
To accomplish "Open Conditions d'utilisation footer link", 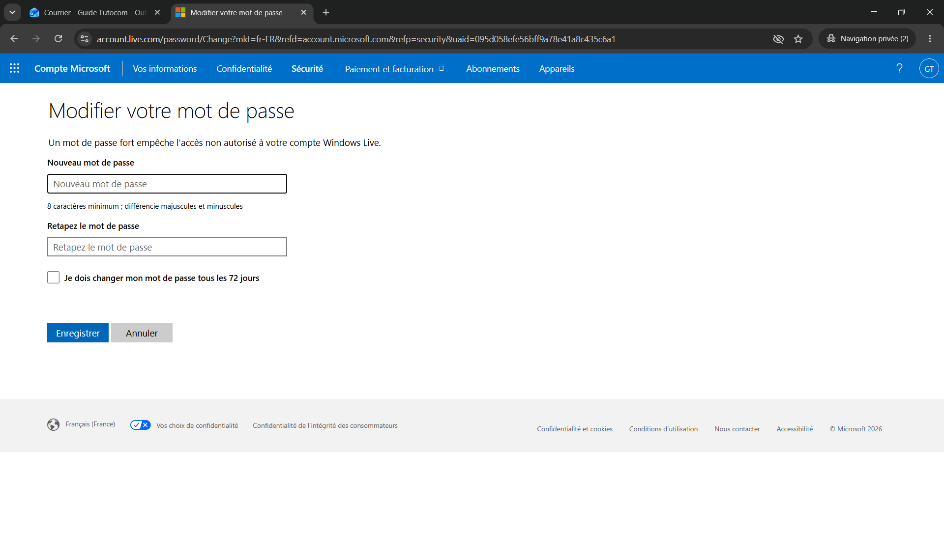I will click(x=663, y=429).
